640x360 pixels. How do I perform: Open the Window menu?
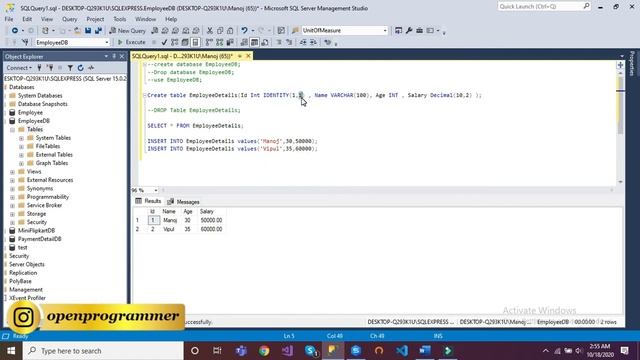145,19
